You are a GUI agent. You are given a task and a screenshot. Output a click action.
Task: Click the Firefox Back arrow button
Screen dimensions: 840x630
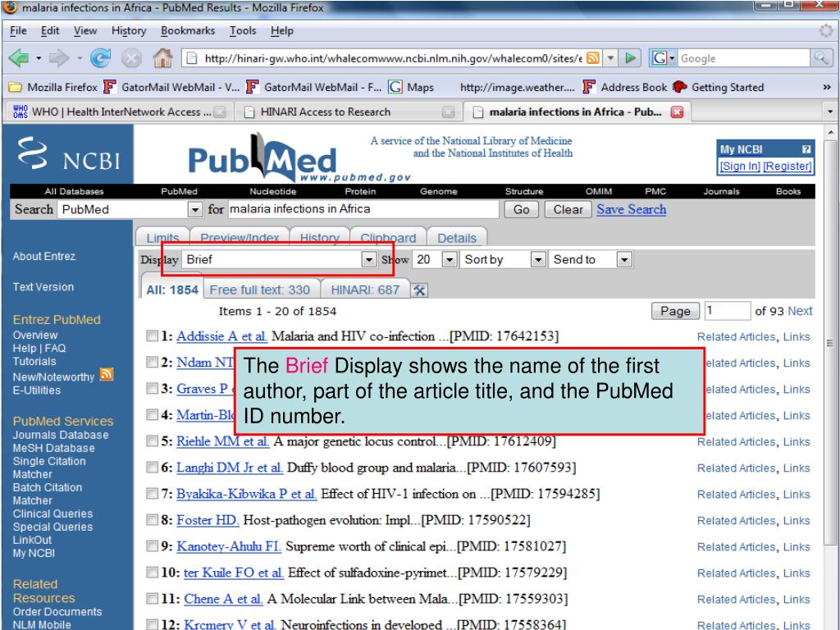click(x=18, y=57)
